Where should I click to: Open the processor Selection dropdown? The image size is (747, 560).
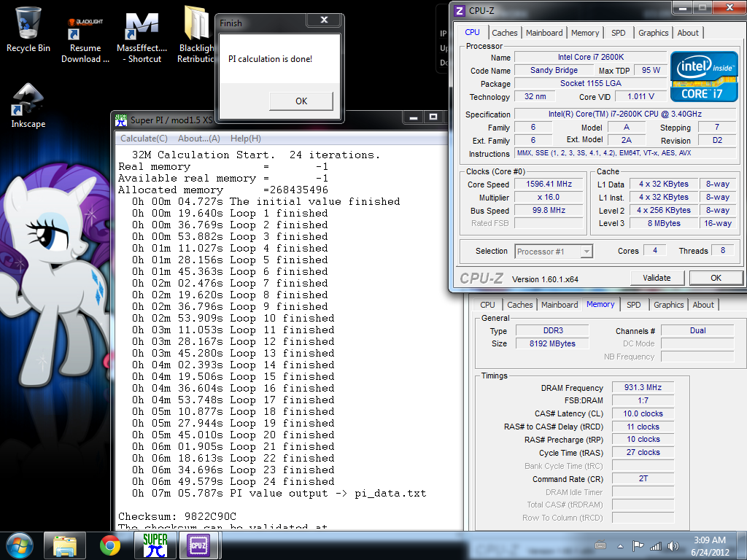[554, 252]
